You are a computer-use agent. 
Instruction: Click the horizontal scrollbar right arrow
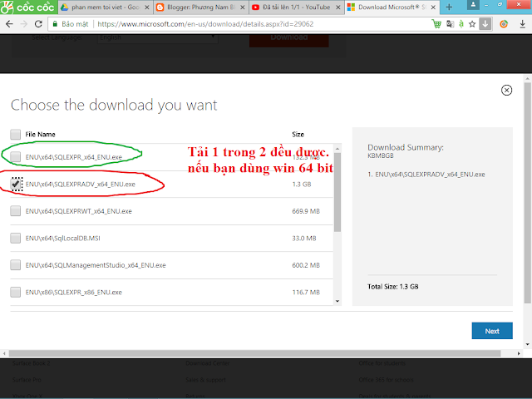click(519, 353)
